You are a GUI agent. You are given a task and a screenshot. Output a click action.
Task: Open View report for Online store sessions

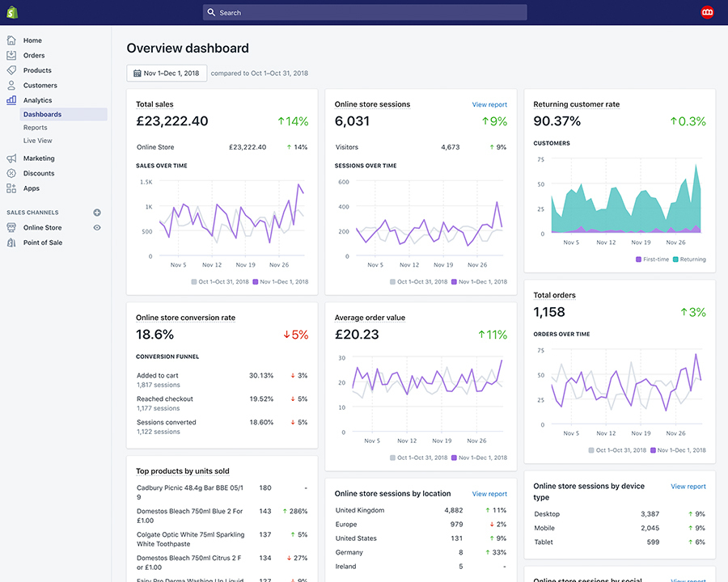point(489,105)
